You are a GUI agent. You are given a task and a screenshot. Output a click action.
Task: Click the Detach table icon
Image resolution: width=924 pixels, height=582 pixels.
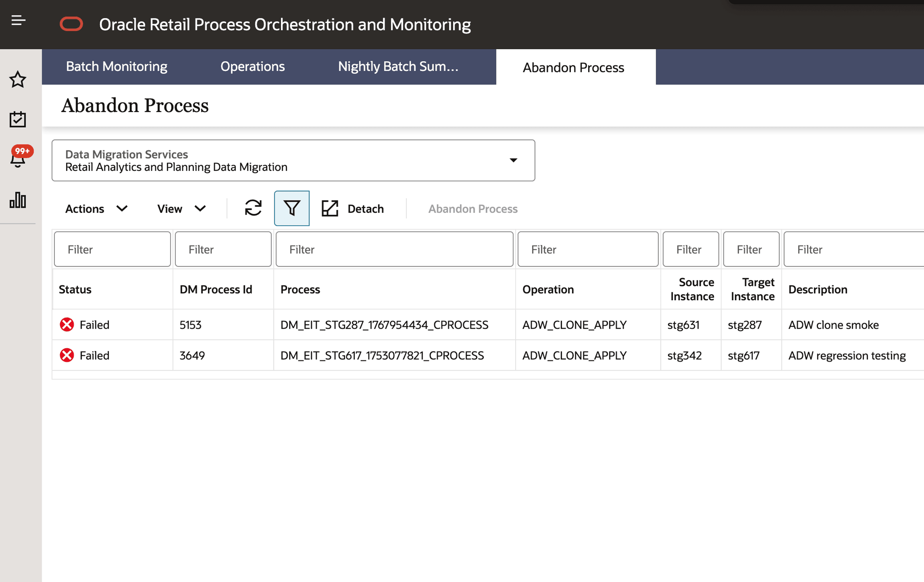(330, 208)
